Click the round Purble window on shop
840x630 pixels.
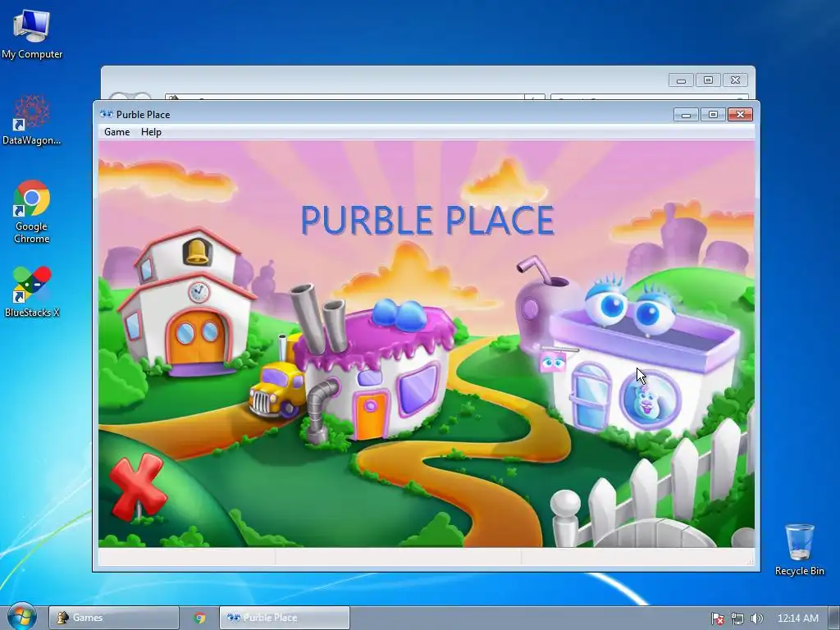[x=650, y=399]
